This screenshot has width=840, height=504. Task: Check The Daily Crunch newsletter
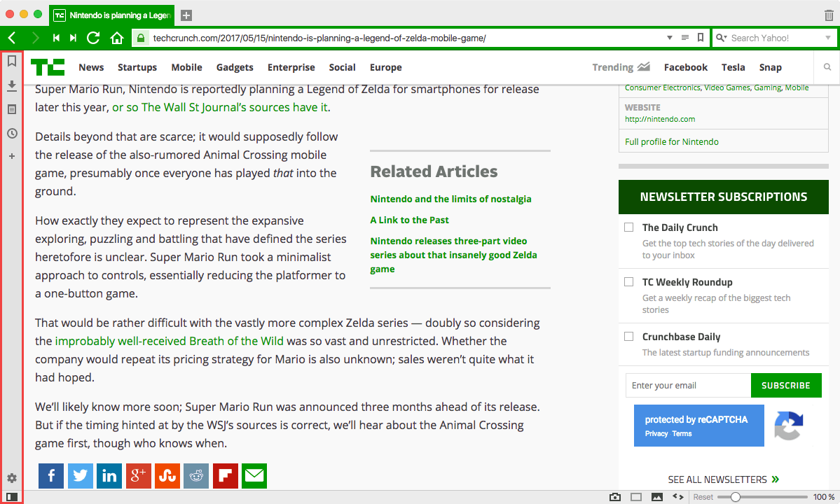pyautogui.click(x=629, y=227)
